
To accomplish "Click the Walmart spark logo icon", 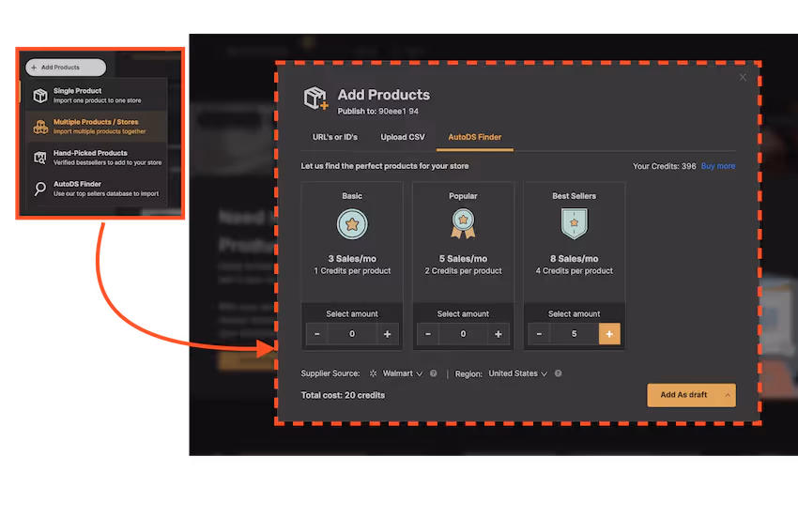I will click(373, 373).
